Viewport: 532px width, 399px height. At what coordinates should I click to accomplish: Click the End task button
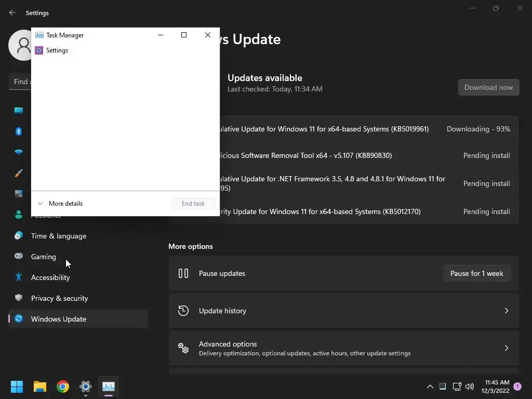[x=193, y=204]
